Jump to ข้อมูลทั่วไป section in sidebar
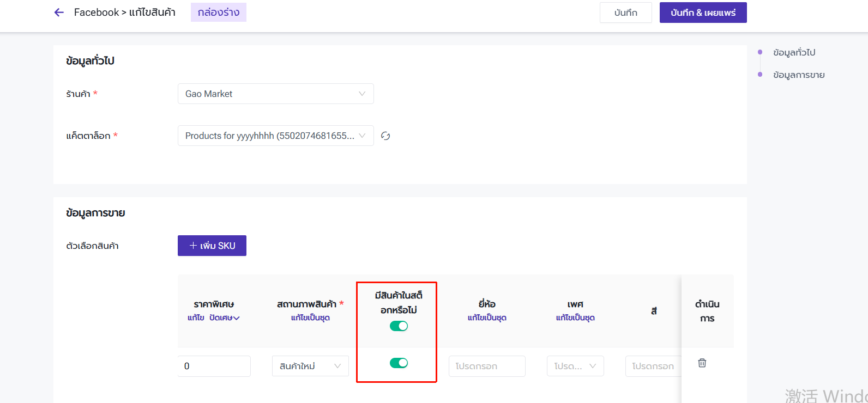The width and height of the screenshot is (868, 403). tap(794, 53)
